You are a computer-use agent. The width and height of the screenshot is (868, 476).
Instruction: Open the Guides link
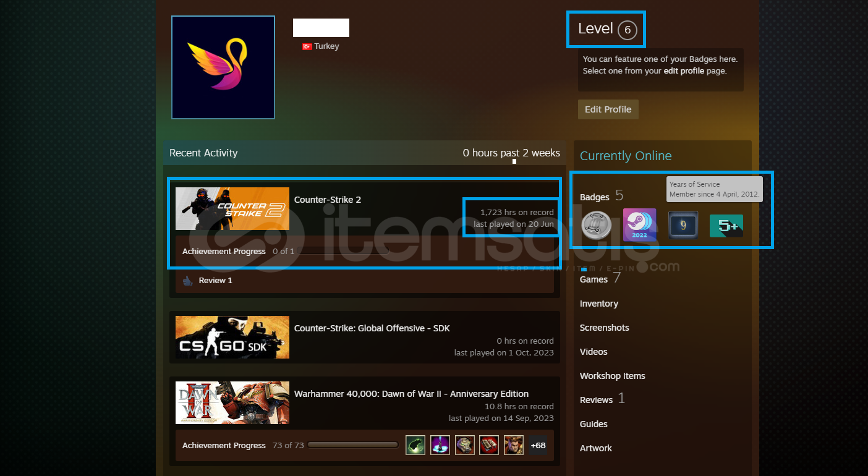pos(594,424)
